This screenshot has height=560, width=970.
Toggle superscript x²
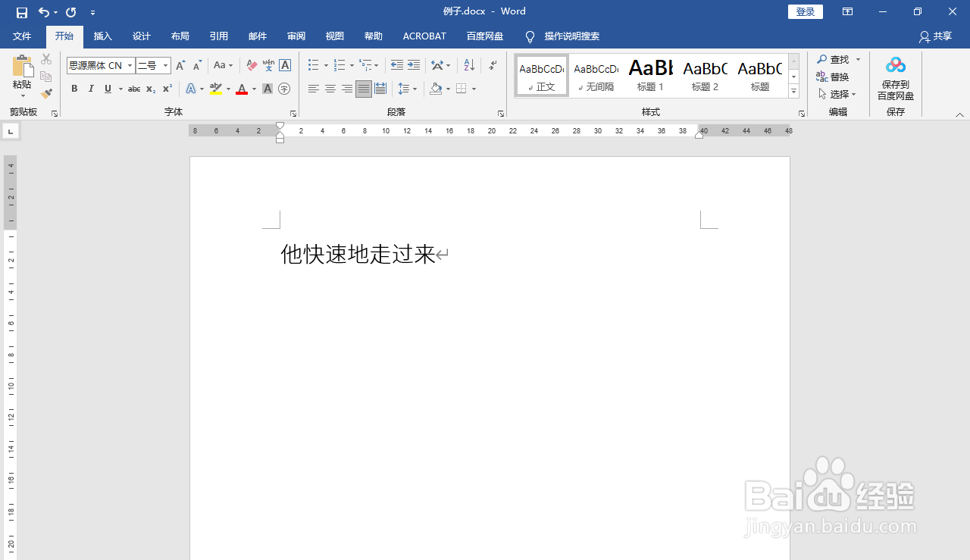coord(167,89)
